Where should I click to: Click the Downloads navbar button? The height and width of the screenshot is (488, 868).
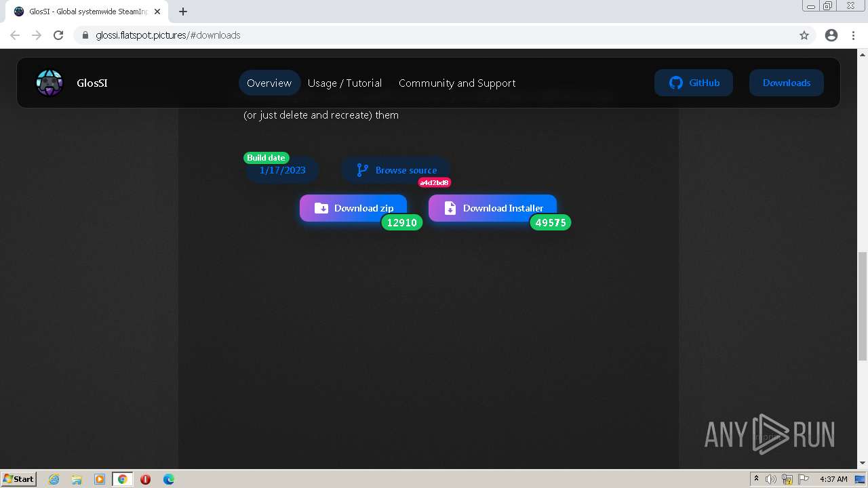coord(787,83)
